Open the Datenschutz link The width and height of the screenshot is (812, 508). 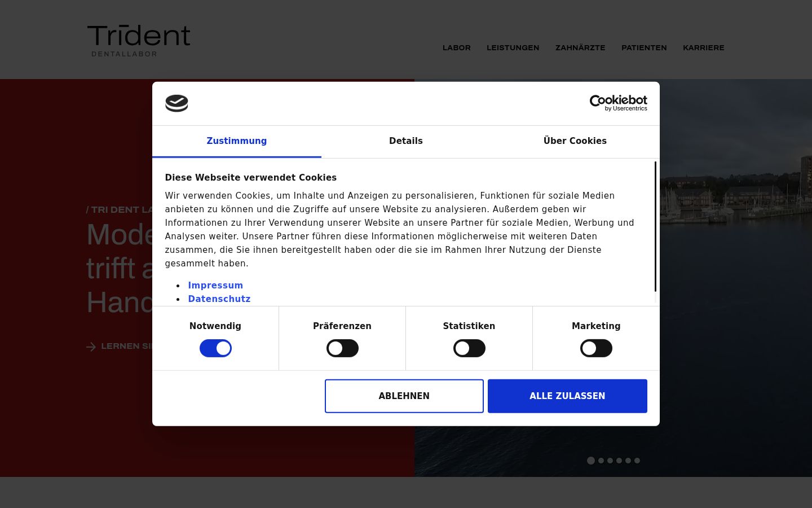tap(219, 299)
